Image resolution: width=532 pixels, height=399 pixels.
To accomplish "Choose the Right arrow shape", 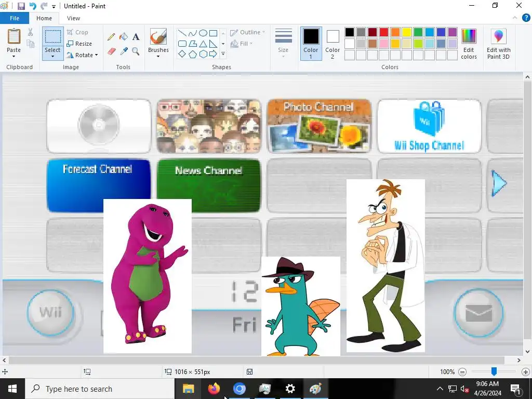I will pyautogui.click(x=213, y=54).
